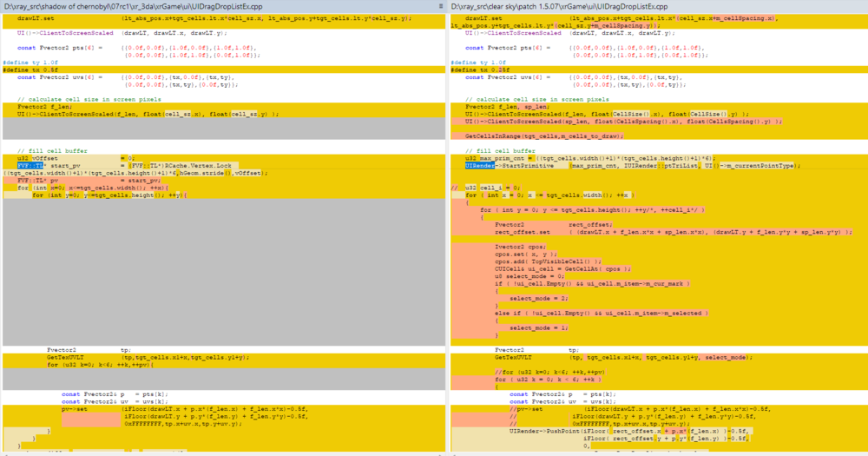
Task: Click 'rect_offset.set' line in right pane
Action: point(660,232)
